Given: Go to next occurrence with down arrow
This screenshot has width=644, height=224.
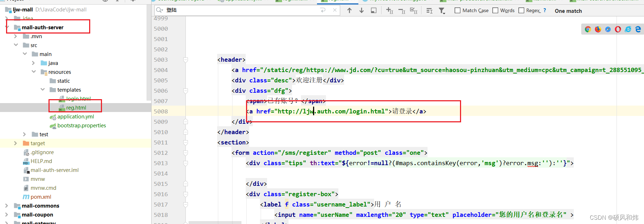Looking at the screenshot, I should pyautogui.click(x=362, y=10).
